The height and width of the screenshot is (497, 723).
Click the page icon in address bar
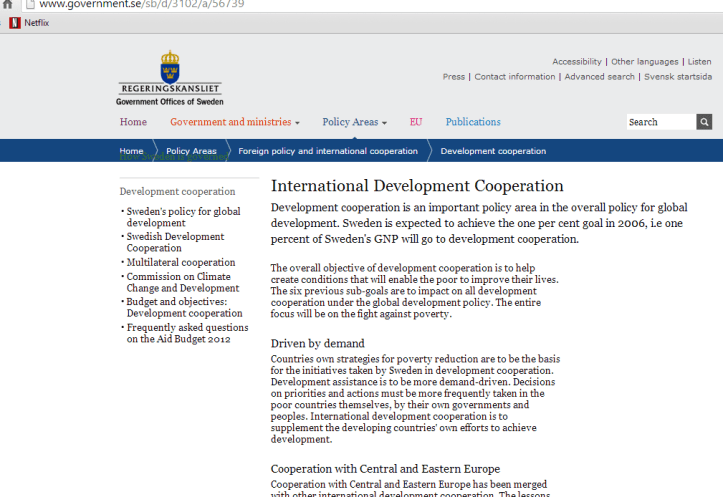30,4
